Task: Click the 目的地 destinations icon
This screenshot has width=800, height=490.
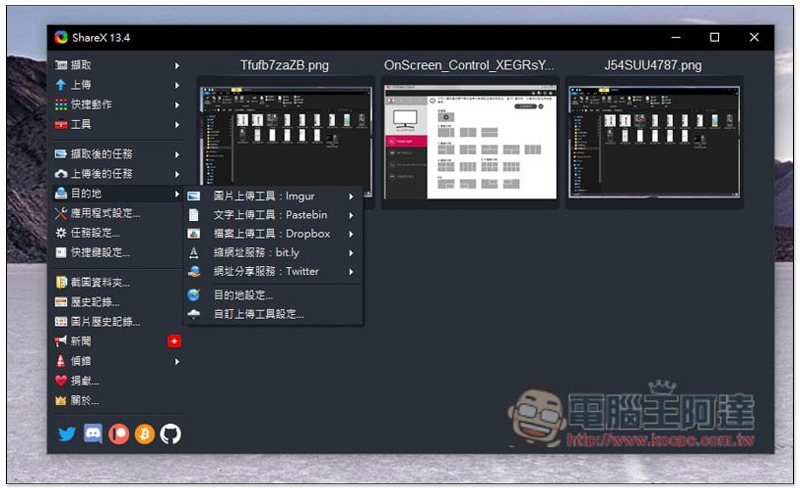Action: 61,193
